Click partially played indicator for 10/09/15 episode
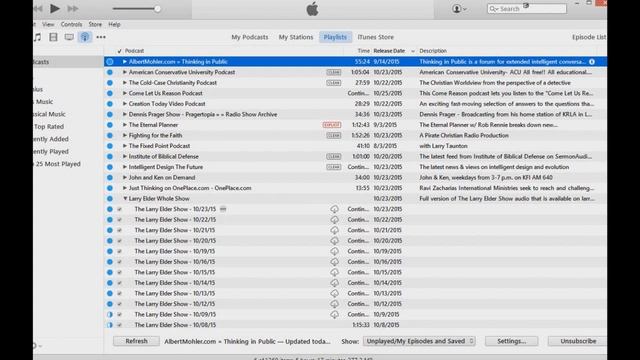The width and height of the screenshot is (640, 360). [110, 315]
